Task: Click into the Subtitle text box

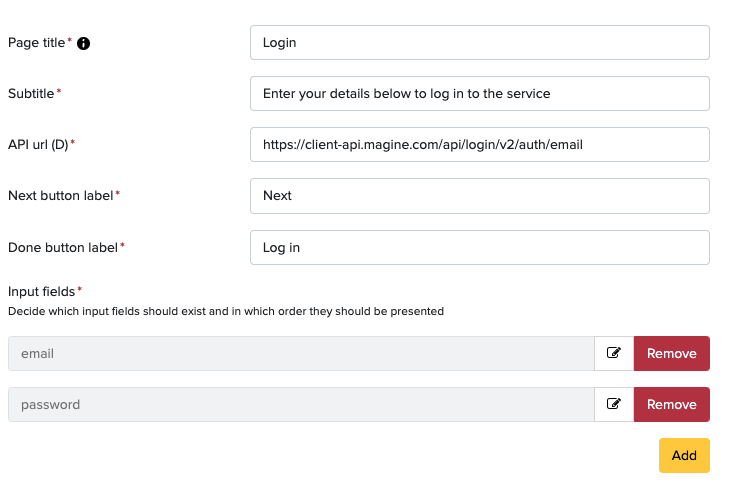Action: pyautogui.click(x=480, y=94)
